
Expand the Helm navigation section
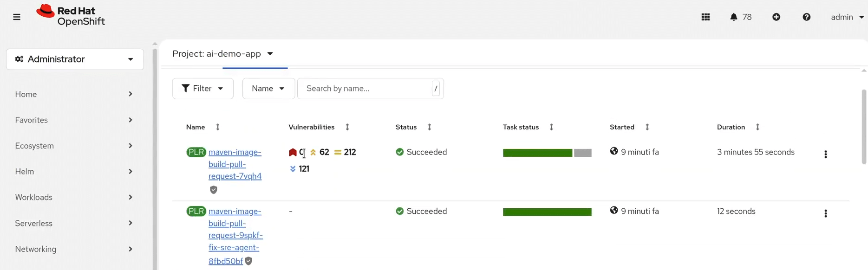pyautogui.click(x=74, y=172)
